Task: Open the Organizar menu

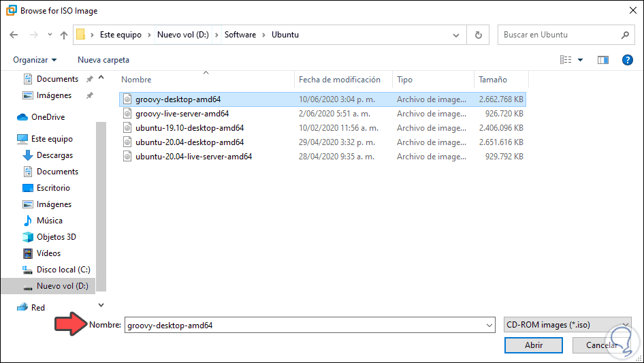Action: coord(35,60)
